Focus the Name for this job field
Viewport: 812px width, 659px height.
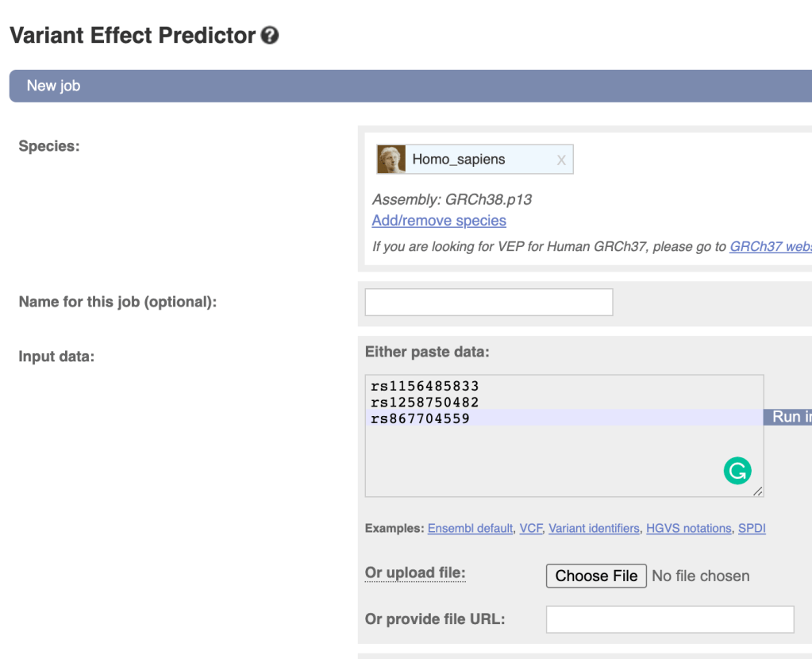pyautogui.click(x=488, y=303)
